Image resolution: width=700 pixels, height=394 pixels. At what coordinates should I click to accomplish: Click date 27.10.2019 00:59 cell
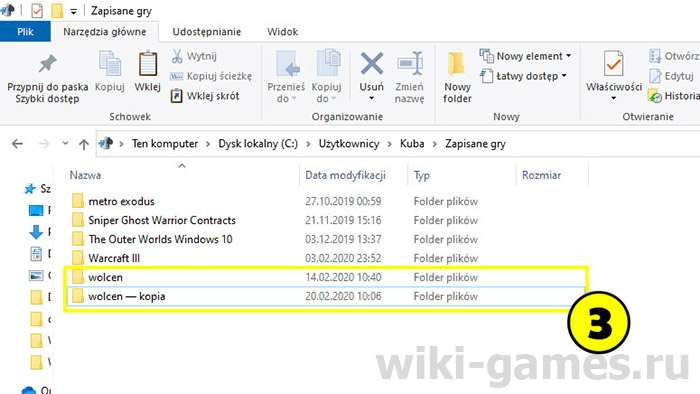[343, 201]
